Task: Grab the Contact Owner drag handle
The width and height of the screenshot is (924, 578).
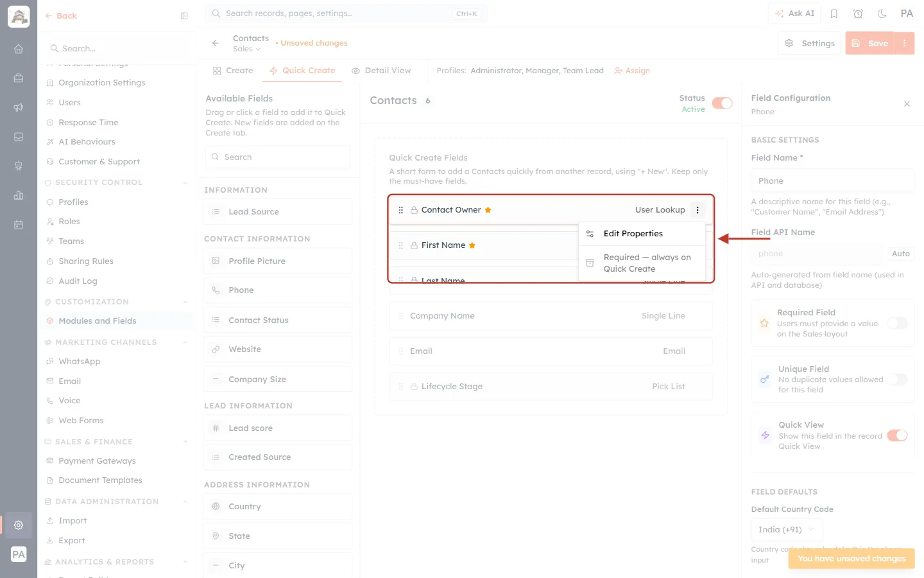Action: click(x=401, y=210)
